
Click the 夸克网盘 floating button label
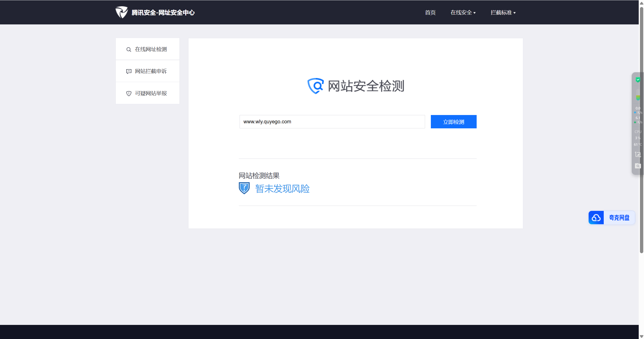619,218
